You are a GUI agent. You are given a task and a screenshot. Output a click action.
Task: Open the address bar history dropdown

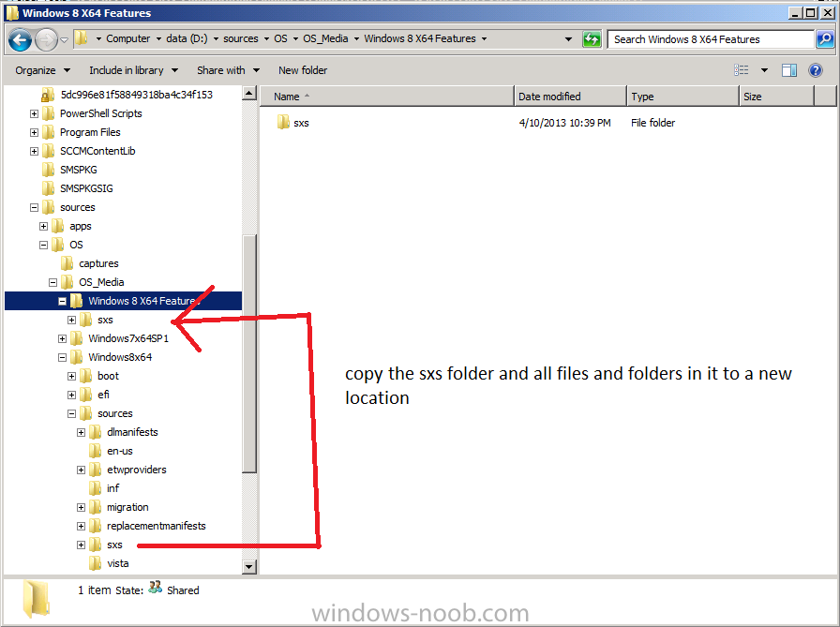[x=568, y=39]
